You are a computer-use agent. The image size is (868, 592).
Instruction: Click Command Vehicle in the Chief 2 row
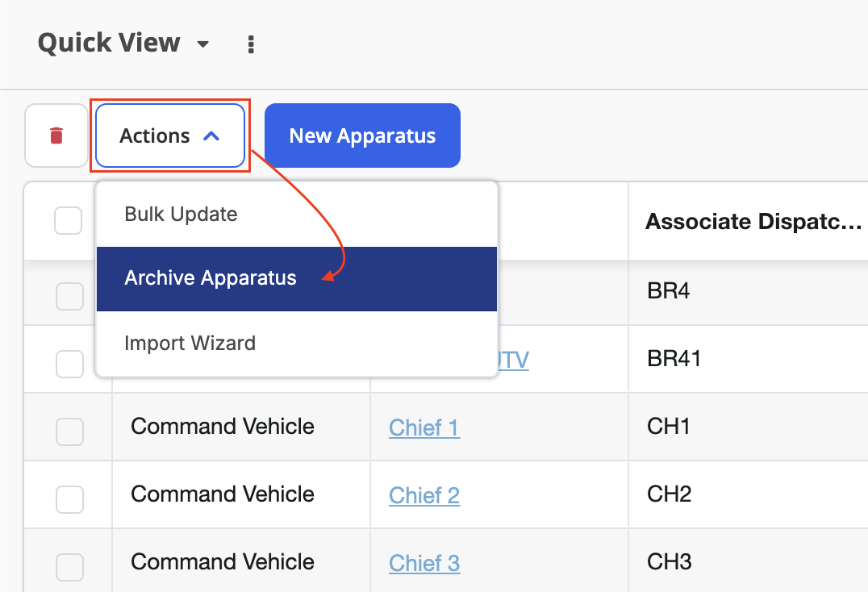pos(223,494)
